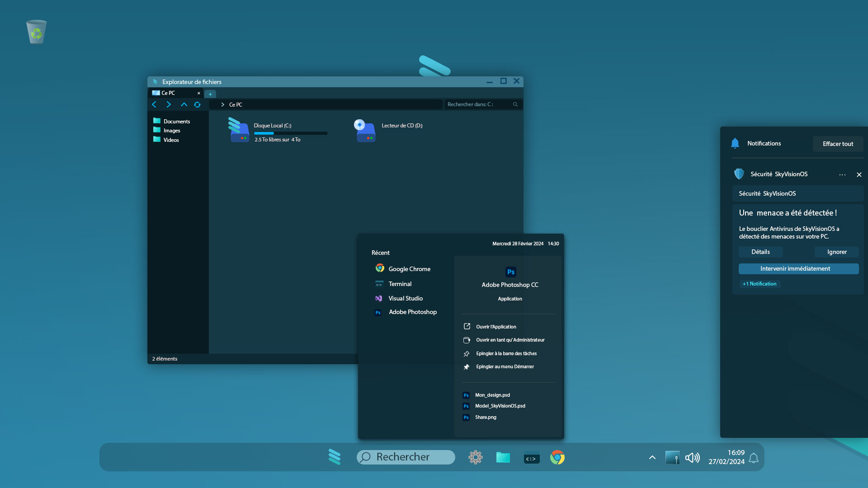
Task: Go back using the left arrow
Action: tap(154, 104)
